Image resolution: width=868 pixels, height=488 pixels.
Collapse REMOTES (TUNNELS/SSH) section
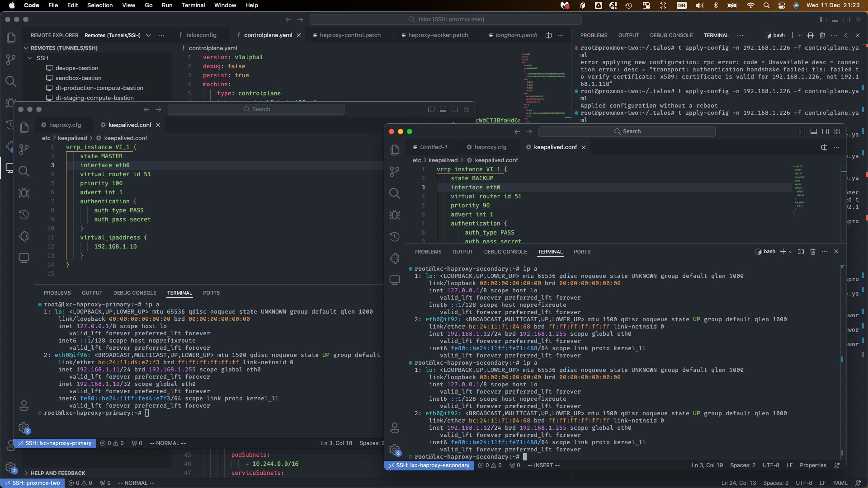pyautogui.click(x=64, y=48)
